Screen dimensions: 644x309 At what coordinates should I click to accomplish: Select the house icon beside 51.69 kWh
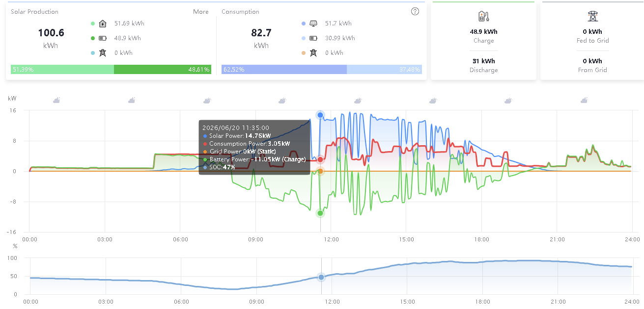pos(103,23)
